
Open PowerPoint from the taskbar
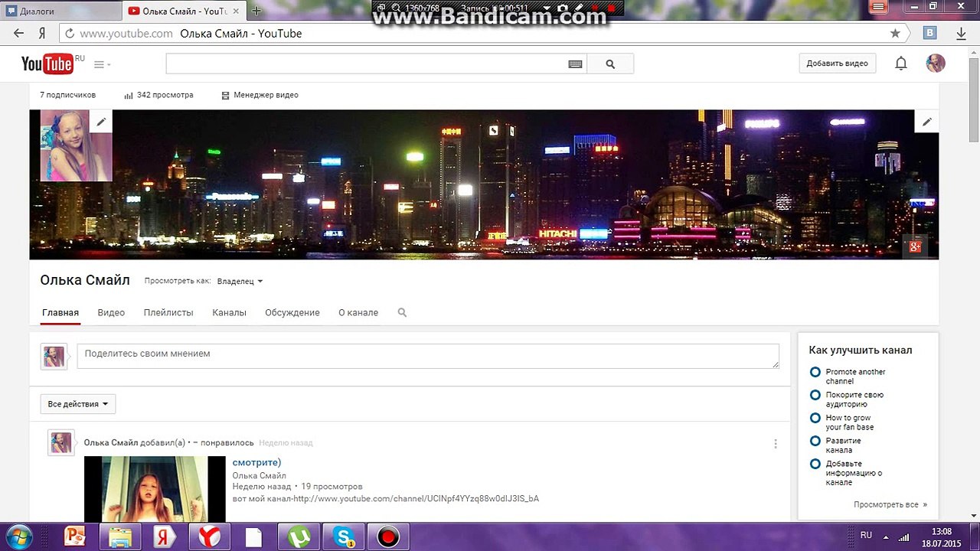[x=74, y=537]
